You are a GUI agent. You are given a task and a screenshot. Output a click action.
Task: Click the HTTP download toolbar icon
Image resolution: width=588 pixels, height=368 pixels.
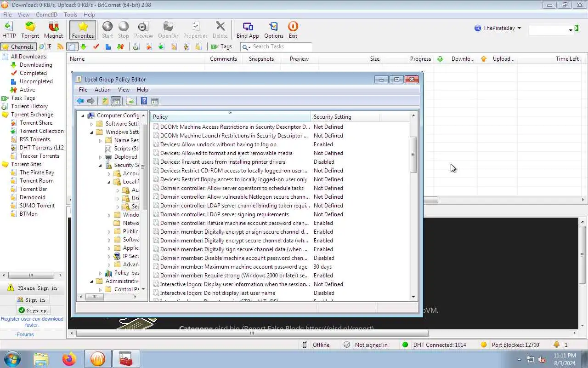click(9, 30)
